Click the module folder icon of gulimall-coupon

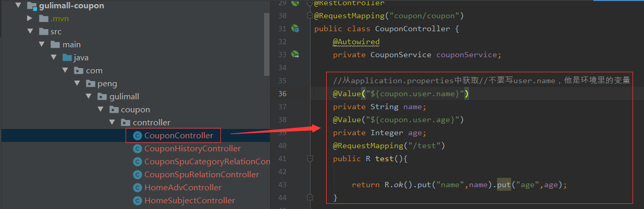31,6
